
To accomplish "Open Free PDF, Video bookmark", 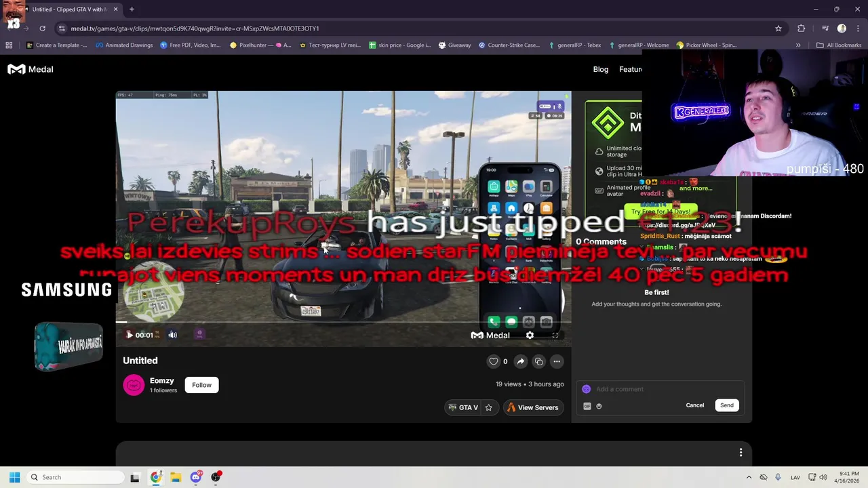I will tap(191, 45).
